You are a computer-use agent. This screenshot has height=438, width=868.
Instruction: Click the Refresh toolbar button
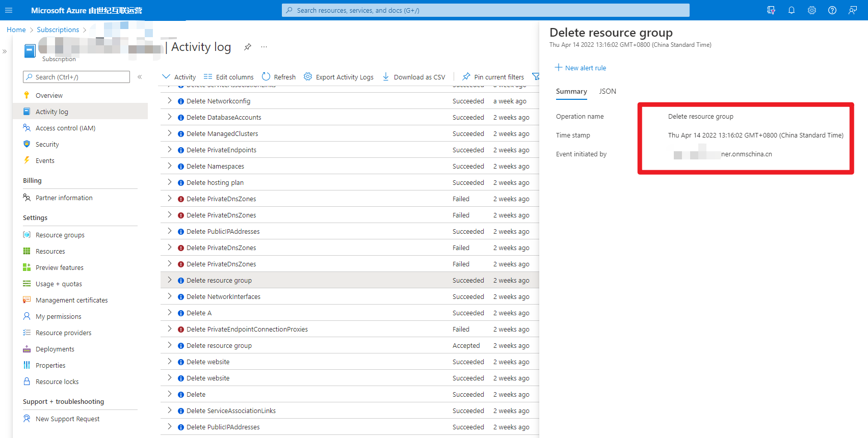[x=279, y=77]
